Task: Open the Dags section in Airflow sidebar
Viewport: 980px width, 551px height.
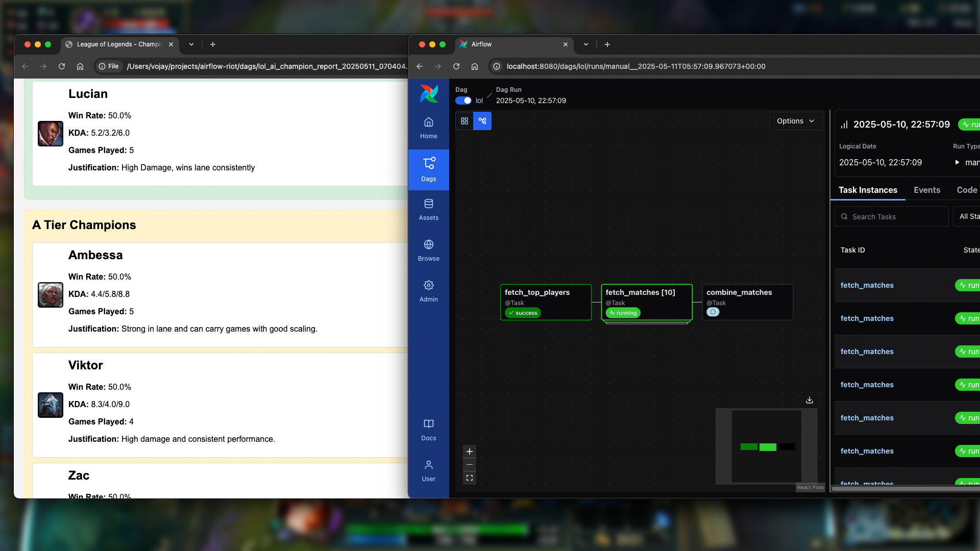Action: pyautogui.click(x=428, y=169)
